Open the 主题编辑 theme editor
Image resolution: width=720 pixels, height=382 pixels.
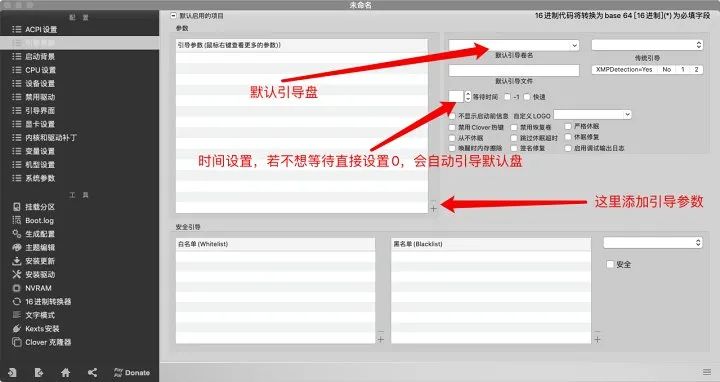(x=34, y=247)
